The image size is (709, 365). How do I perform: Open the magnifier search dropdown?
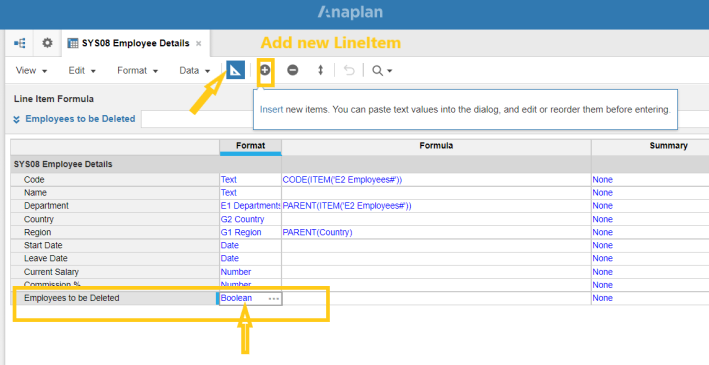click(382, 71)
